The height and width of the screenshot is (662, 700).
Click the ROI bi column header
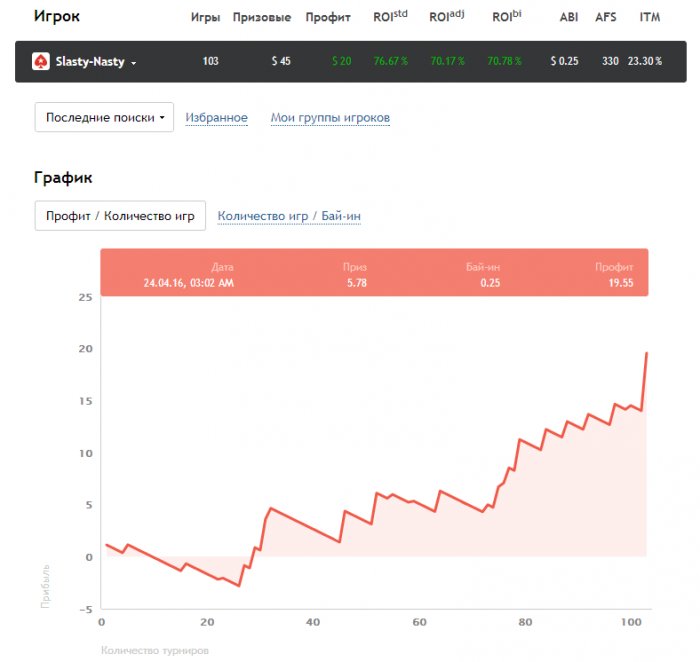click(x=507, y=17)
